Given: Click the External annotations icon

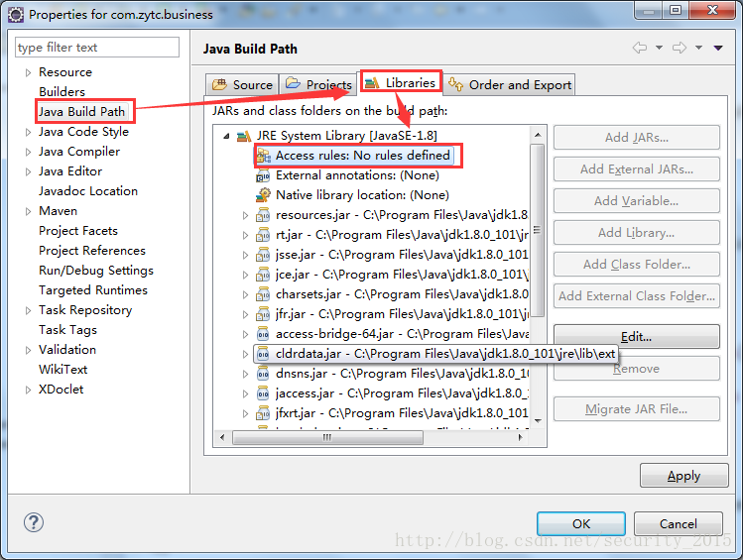Looking at the screenshot, I should click(x=263, y=175).
